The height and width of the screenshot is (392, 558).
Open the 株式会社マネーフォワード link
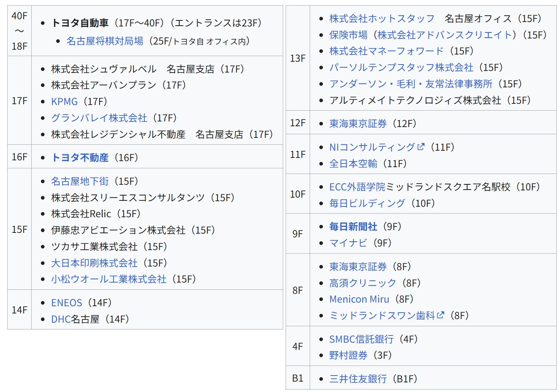[x=387, y=51]
